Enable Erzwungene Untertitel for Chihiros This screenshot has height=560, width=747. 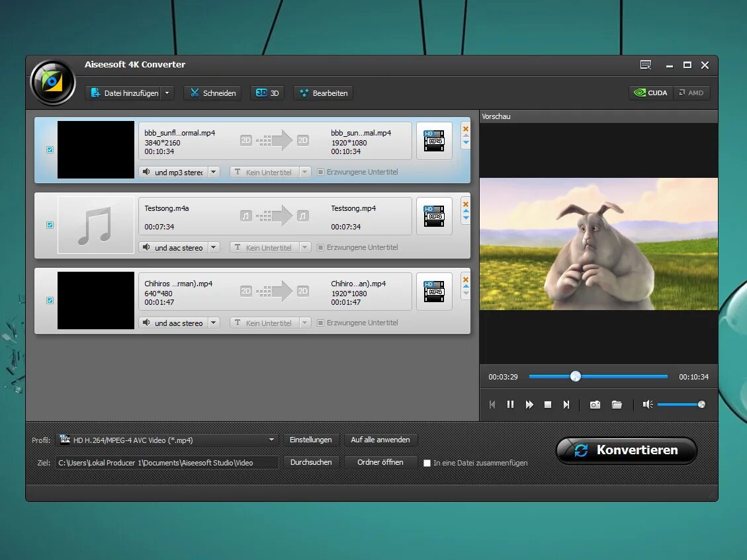321,323
